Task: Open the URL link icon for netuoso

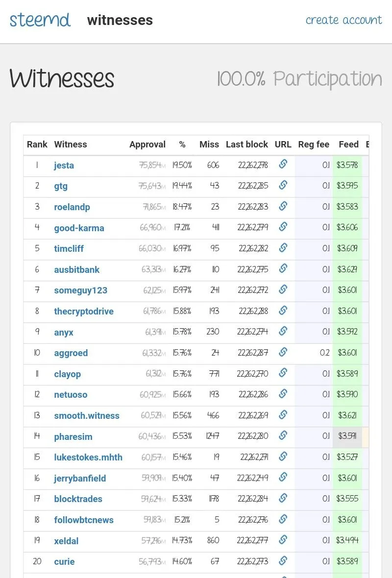Action: tap(283, 393)
